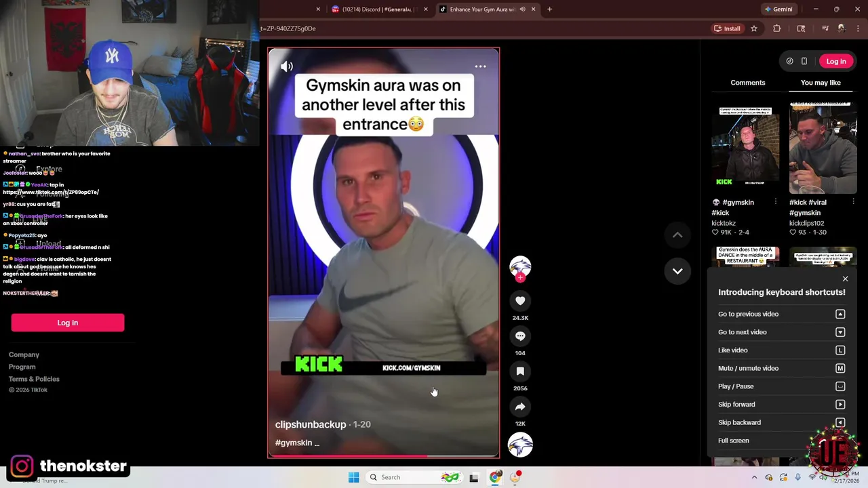Open the clipshunbackup profile name
The width and height of the screenshot is (868, 488).
311,424
